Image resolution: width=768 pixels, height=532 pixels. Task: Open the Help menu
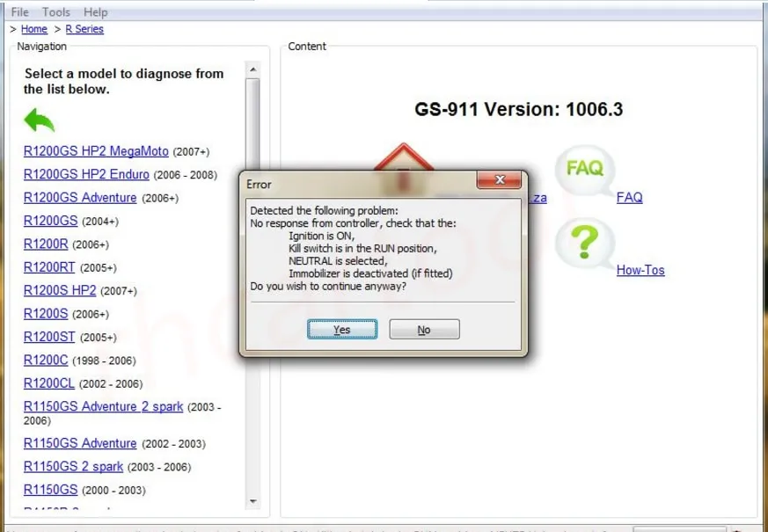(95, 12)
